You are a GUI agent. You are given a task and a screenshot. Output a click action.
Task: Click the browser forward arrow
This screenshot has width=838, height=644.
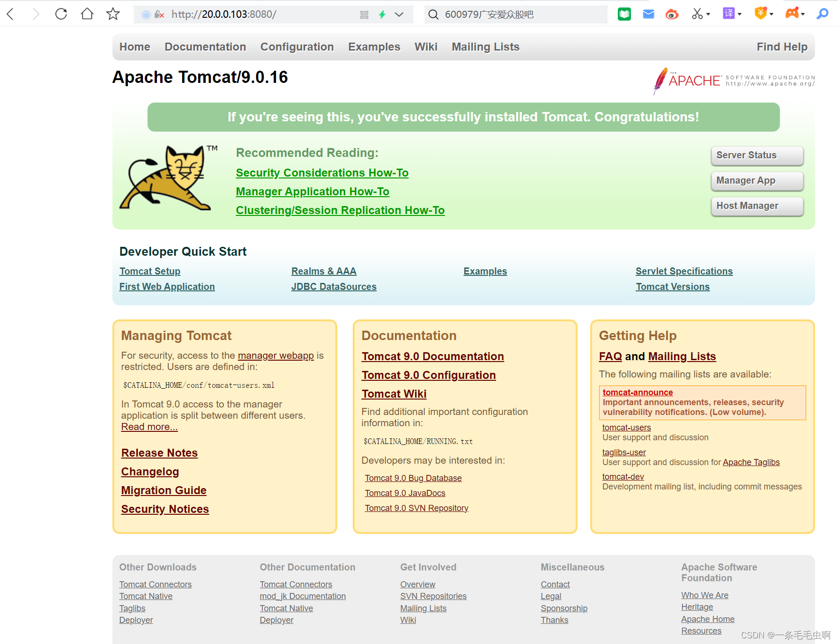point(36,14)
